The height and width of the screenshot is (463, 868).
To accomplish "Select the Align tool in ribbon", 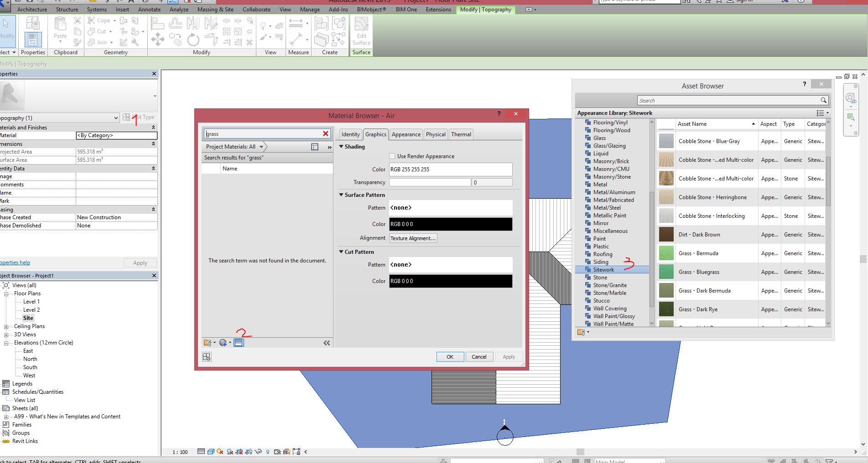I will pos(157,23).
